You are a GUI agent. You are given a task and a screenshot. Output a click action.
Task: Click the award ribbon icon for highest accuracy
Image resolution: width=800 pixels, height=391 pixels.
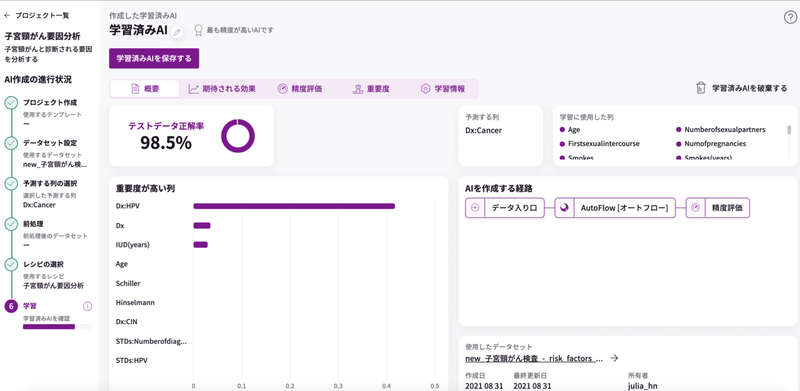199,31
